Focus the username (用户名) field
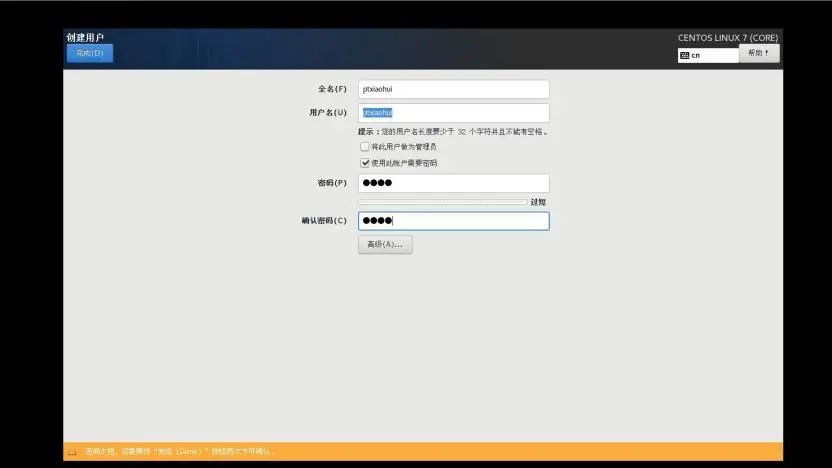This screenshot has width=832, height=468. click(x=454, y=112)
